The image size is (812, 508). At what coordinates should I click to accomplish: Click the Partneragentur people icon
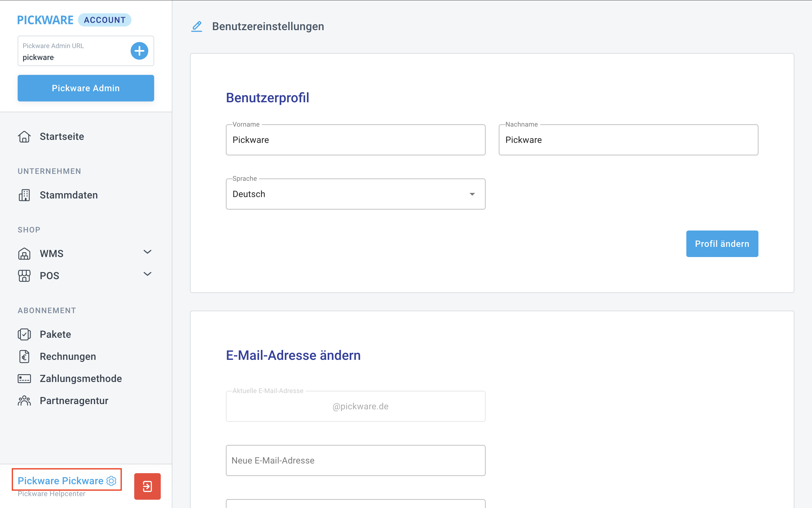pyautogui.click(x=24, y=400)
